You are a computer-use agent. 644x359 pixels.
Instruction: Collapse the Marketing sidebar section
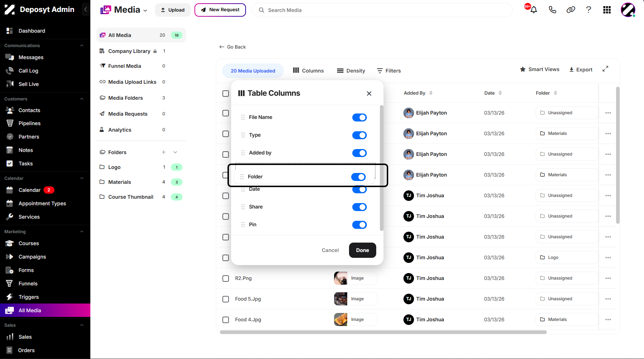[x=82, y=232]
